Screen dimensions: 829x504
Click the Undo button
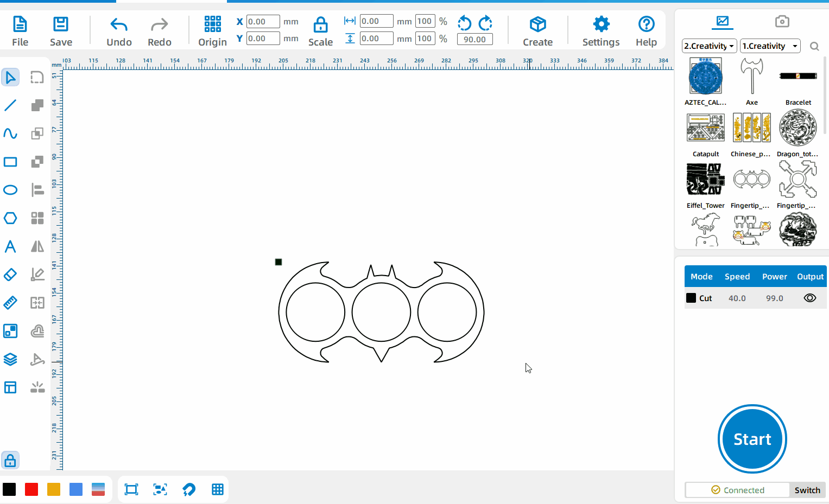coord(119,32)
